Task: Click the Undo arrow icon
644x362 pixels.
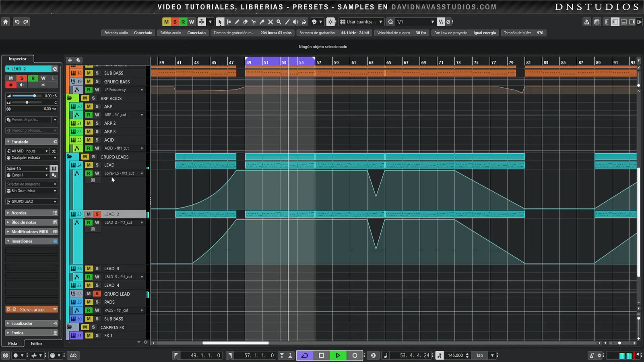Action: coord(17,22)
